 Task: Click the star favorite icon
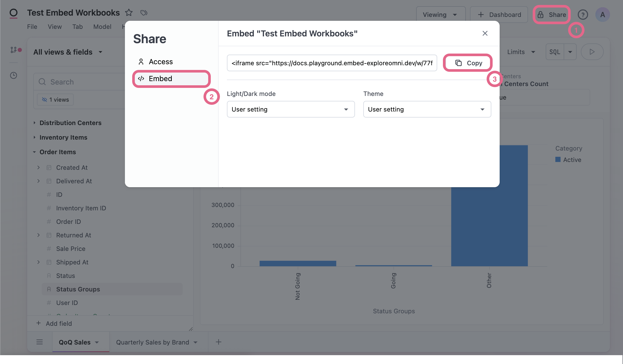(129, 12)
